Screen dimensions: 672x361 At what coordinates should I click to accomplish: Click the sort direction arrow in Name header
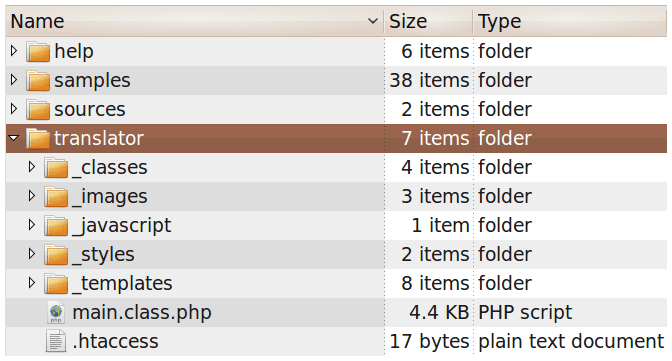(373, 21)
